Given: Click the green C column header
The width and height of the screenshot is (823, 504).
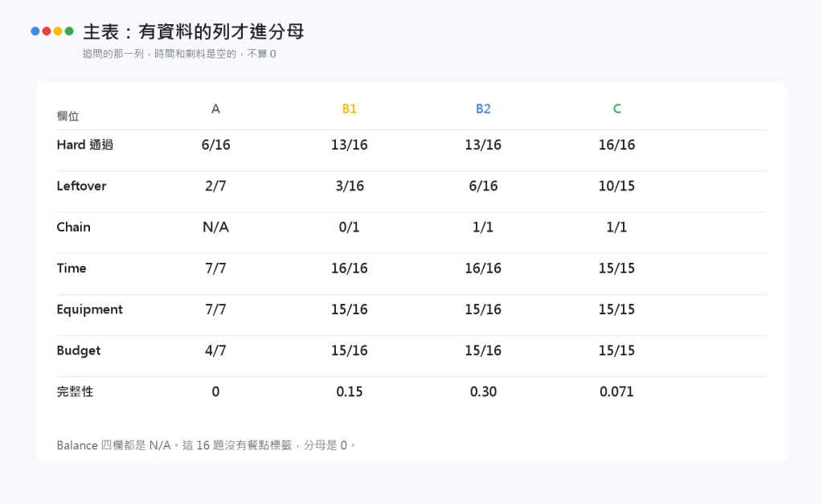Looking at the screenshot, I should [x=617, y=109].
